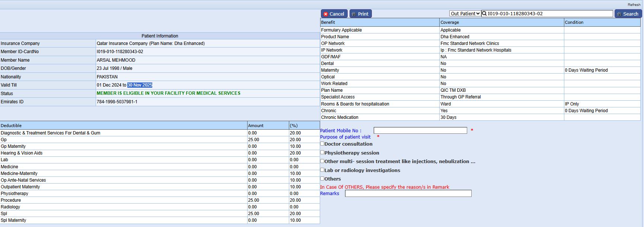Click the Benefit column header

(328, 22)
